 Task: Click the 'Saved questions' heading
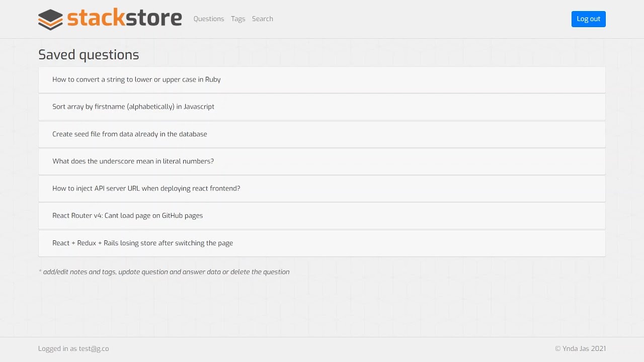89,55
